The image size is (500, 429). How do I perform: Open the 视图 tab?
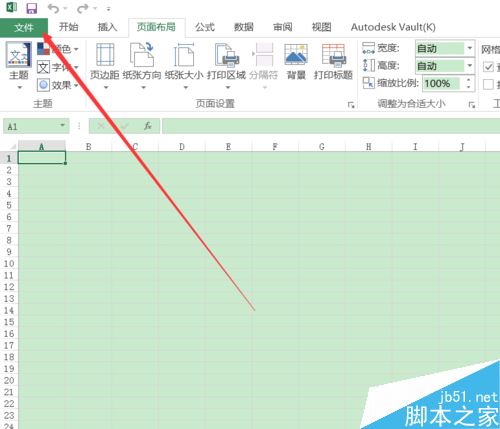(x=321, y=27)
